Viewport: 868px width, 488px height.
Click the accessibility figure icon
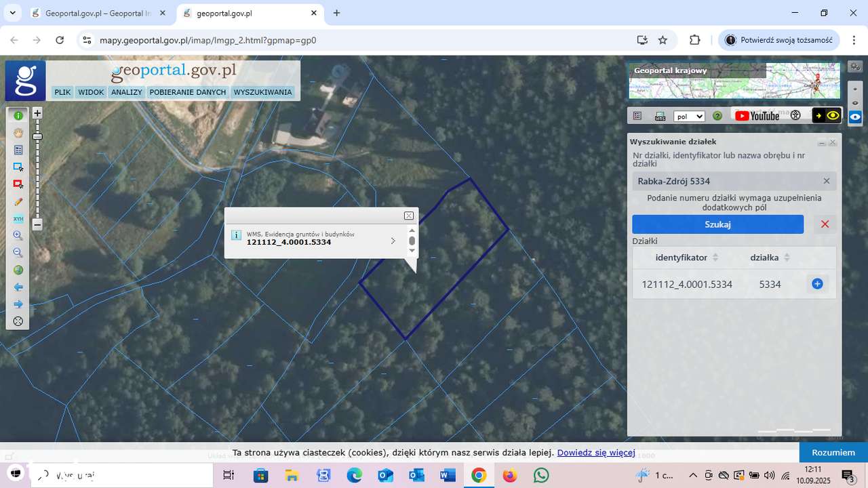click(795, 116)
